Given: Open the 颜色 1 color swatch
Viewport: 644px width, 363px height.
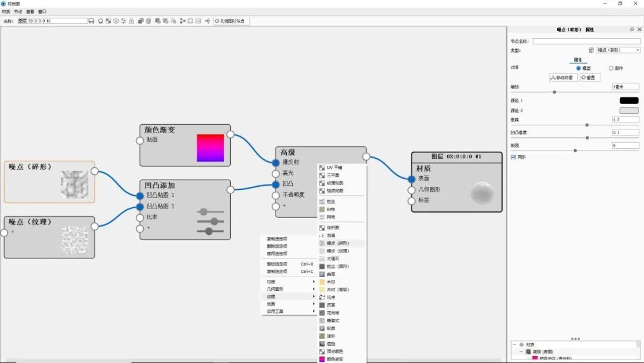Looking at the screenshot, I should coord(628,100).
